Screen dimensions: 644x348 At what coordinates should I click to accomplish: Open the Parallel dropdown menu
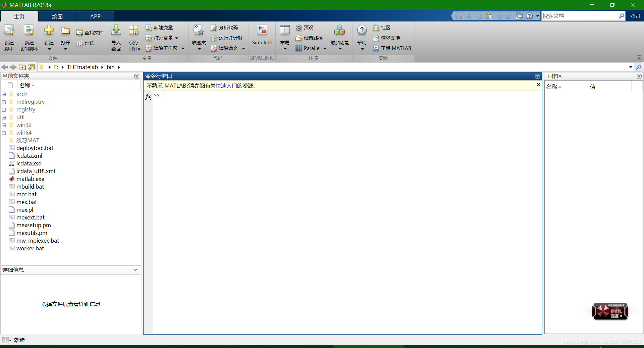pyautogui.click(x=325, y=48)
